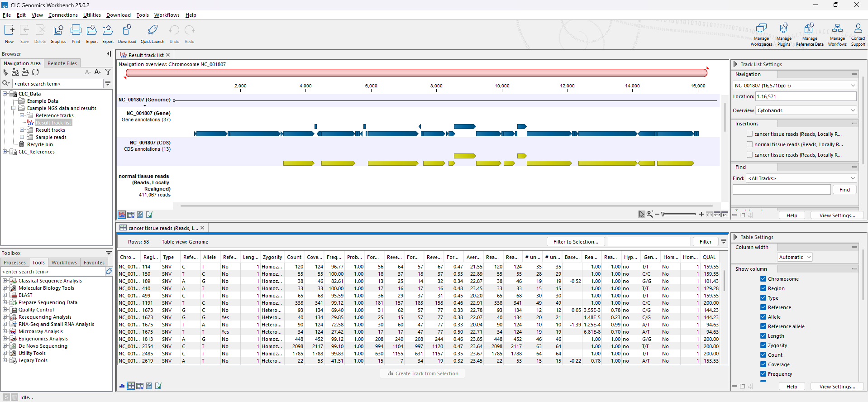The image size is (868, 402).
Task: Open the Column width Automatic dropdown
Action: click(795, 257)
